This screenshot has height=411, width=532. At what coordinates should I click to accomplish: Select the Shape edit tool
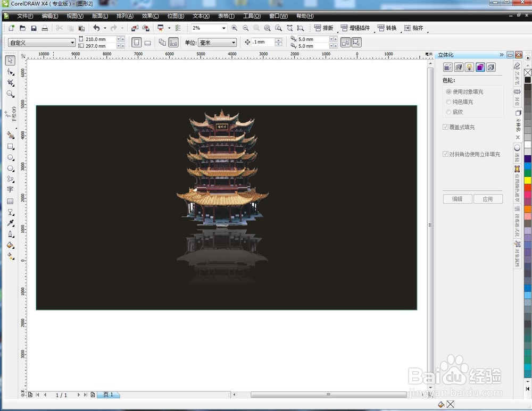click(11, 72)
